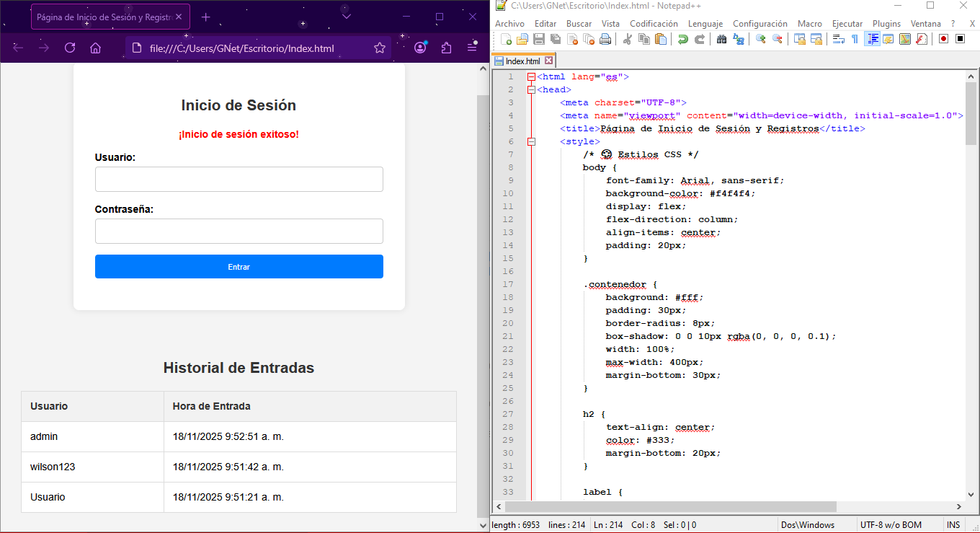Viewport: 980px width, 533px height.
Task: Click the browser Reload button
Action: click(x=70, y=48)
